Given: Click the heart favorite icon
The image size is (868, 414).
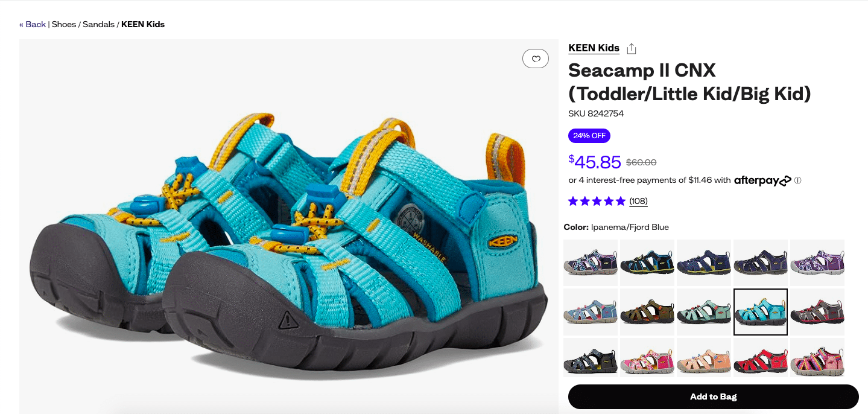Looking at the screenshot, I should tap(536, 59).
